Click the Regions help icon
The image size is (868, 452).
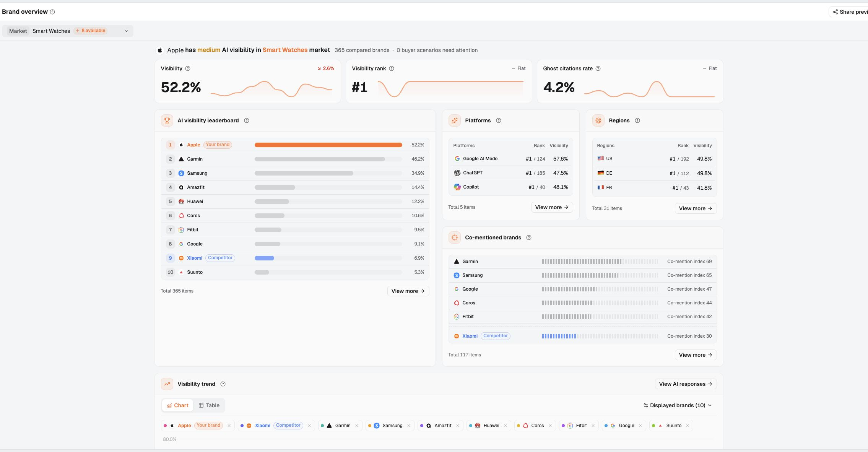637,120
